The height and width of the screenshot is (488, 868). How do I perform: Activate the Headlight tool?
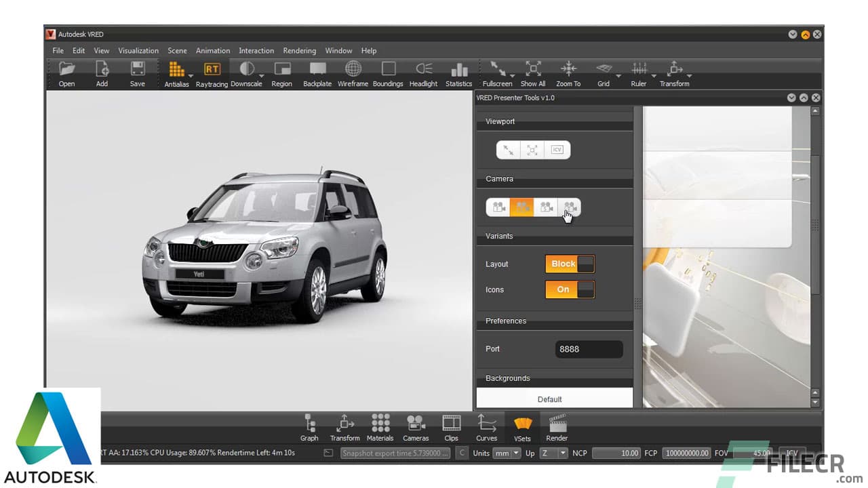click(x=423, y=71)
